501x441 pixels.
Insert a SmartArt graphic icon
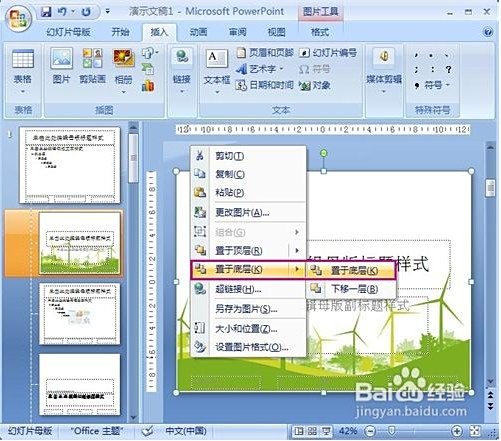click(x=148, y=69)
